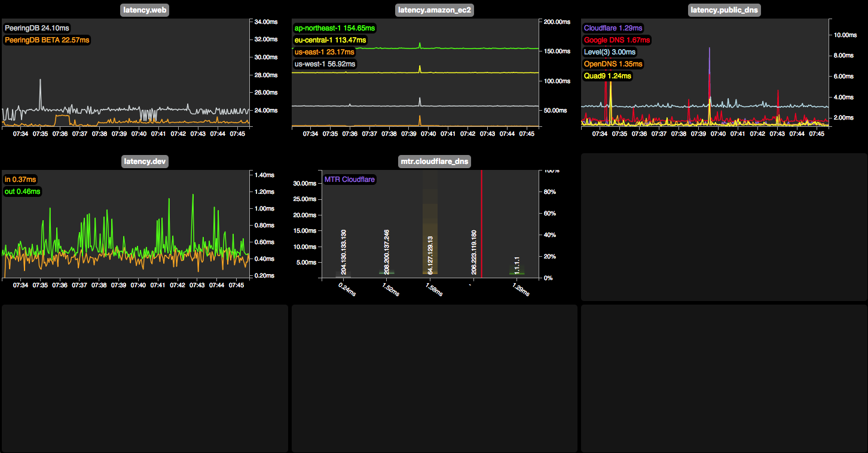
Task: Open the latency.dev graph title
Action: (145, 161)
